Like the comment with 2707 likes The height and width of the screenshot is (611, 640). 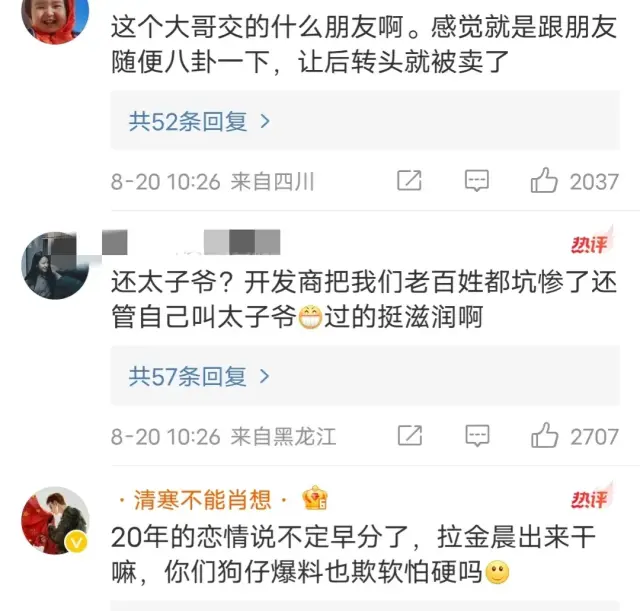pos(544,435)
